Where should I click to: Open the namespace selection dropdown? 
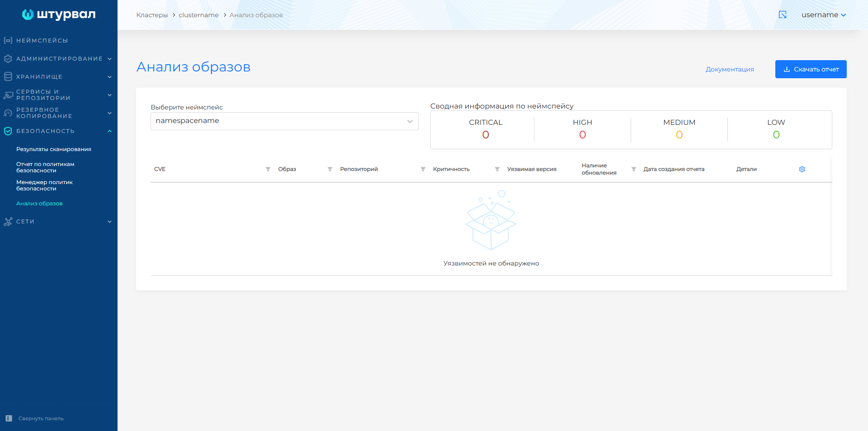click(284, 121)
